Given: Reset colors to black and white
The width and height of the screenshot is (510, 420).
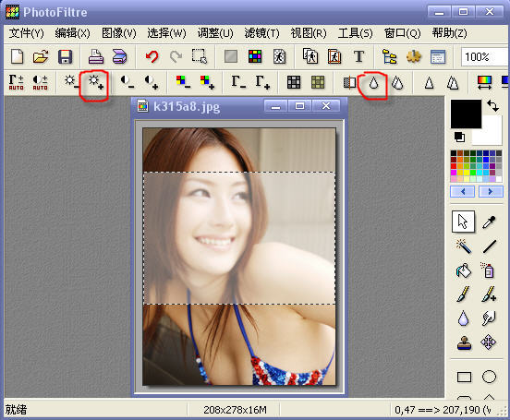Looking at the screenshot, I should [x=459, y=137].
